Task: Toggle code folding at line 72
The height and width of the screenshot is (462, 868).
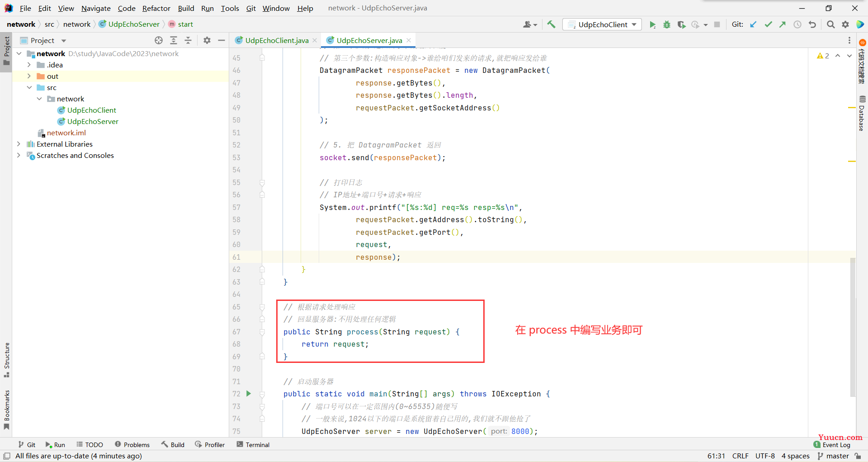Action: tap(262, 394)
